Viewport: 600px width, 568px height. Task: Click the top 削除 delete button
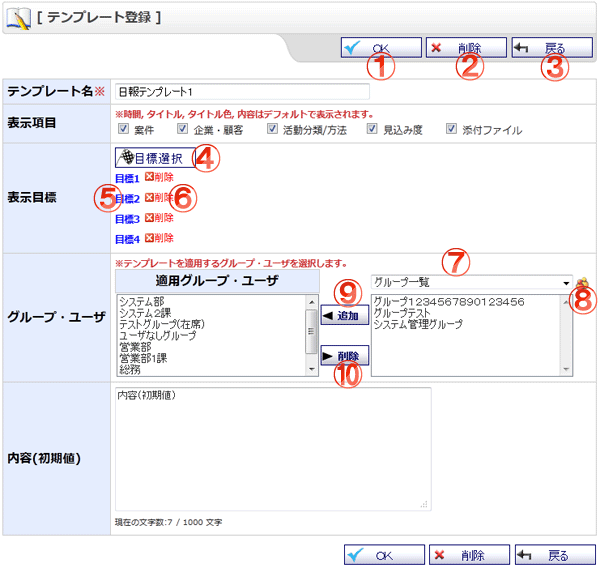[x=466, y=48]
